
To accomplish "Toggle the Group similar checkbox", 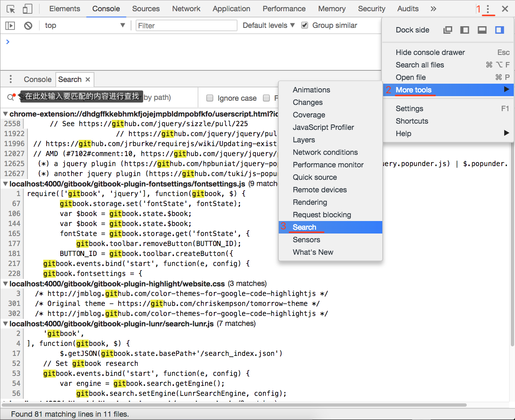I will point(305,25).
